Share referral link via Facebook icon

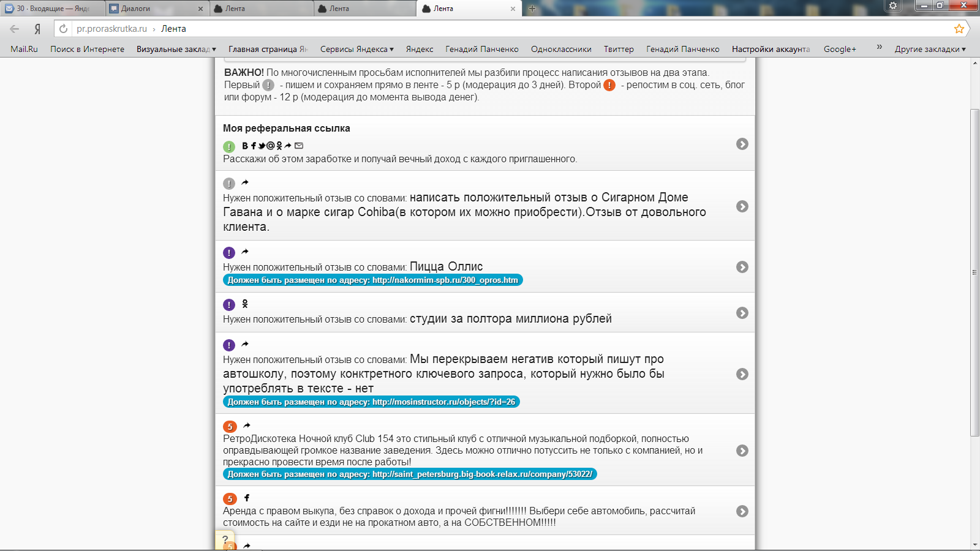pos(254,146)
